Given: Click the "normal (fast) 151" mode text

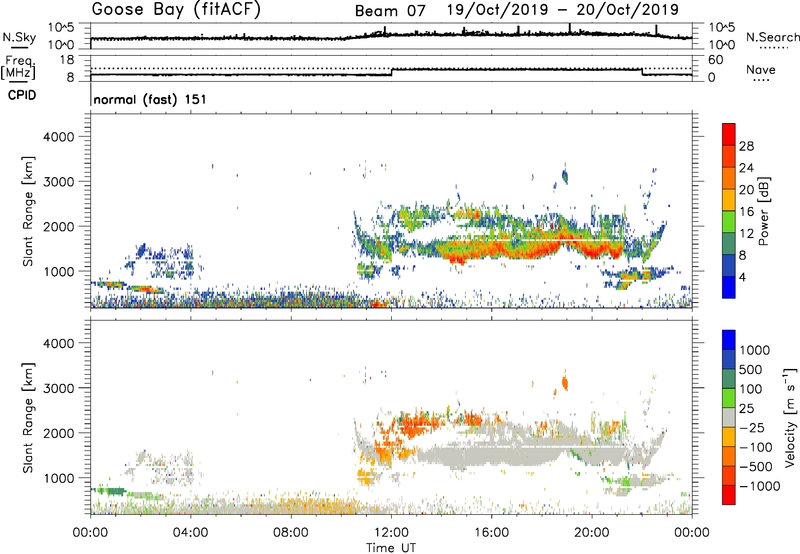Looking at the screenshot, I should coord(150,99).
